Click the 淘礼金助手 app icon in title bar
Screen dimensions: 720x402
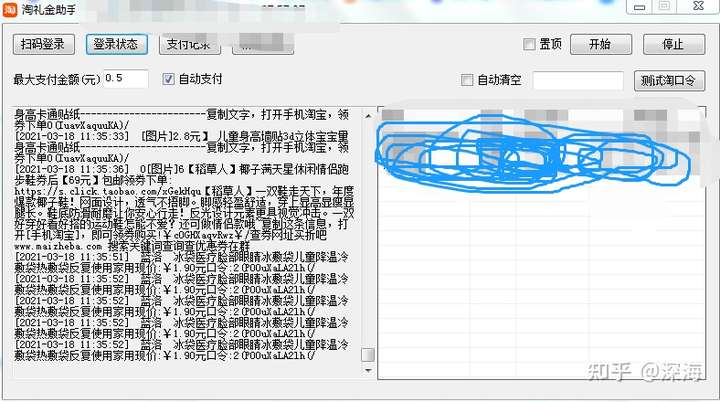(10, 10)
